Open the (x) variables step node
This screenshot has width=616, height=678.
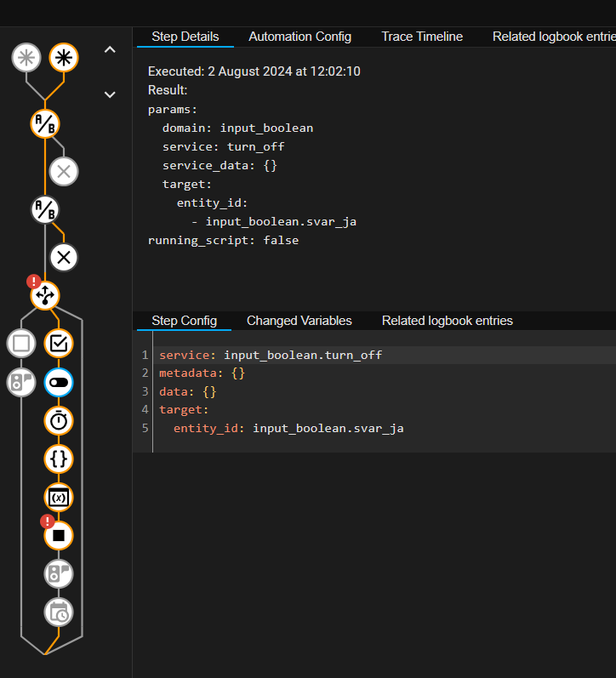click(x=59, y=497)
